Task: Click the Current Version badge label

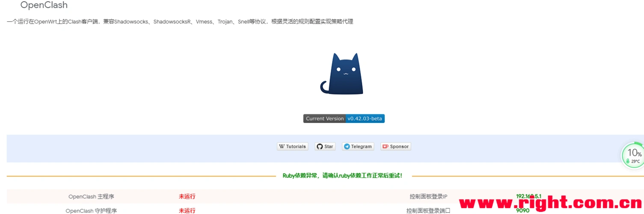Action: 324,119
